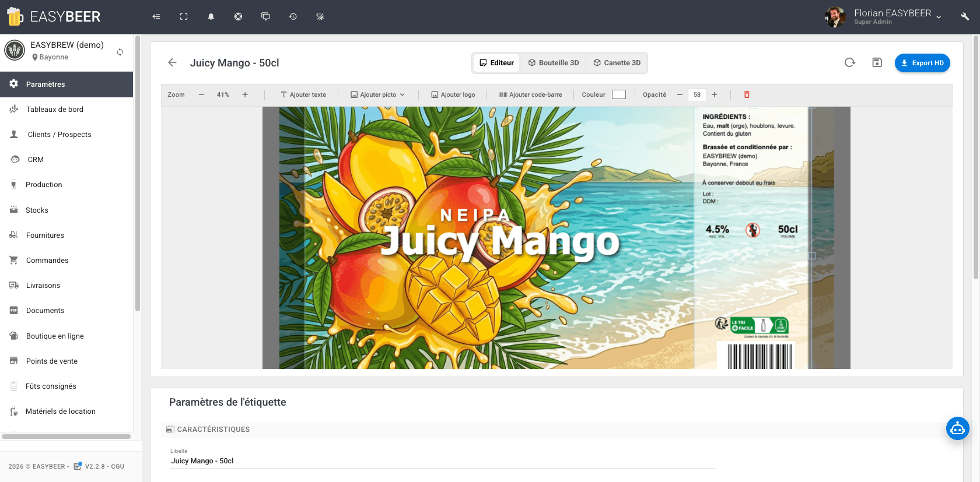
Task: Increase opacity with the plus button
Action: tap(714, 94)
